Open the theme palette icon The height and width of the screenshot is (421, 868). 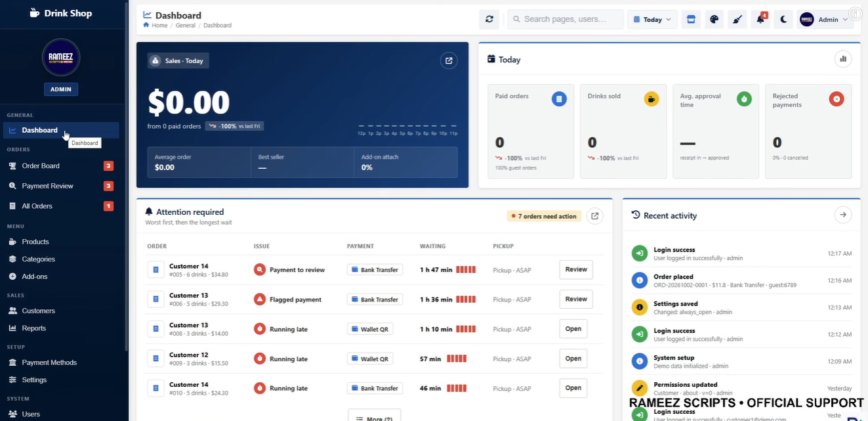click(713, 19)
